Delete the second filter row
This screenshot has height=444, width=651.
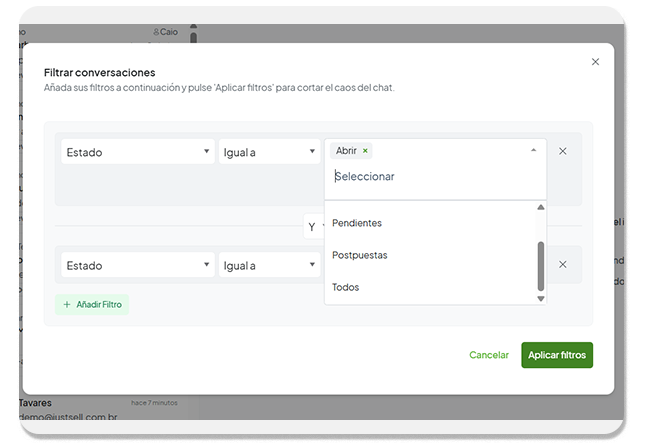pyautogui.click(x=562, y=265)
